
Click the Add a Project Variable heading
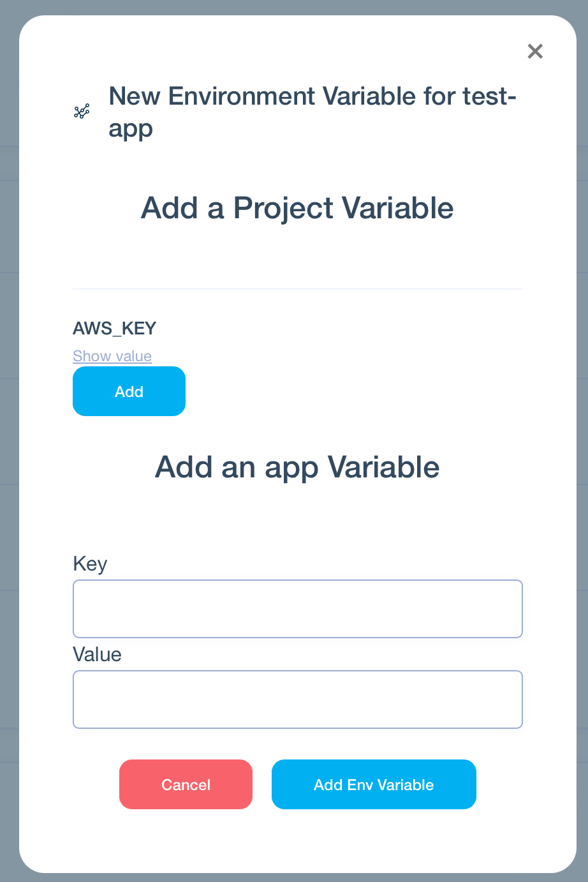(297, 208)
